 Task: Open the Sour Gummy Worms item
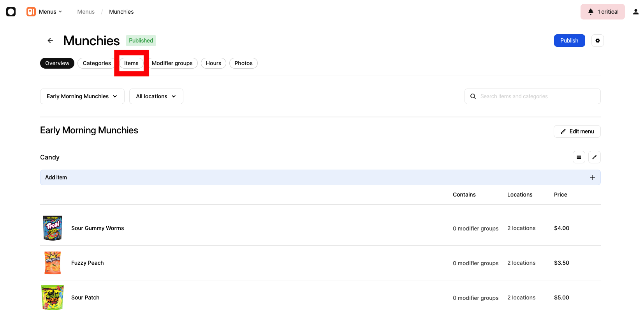click(97, 228)
